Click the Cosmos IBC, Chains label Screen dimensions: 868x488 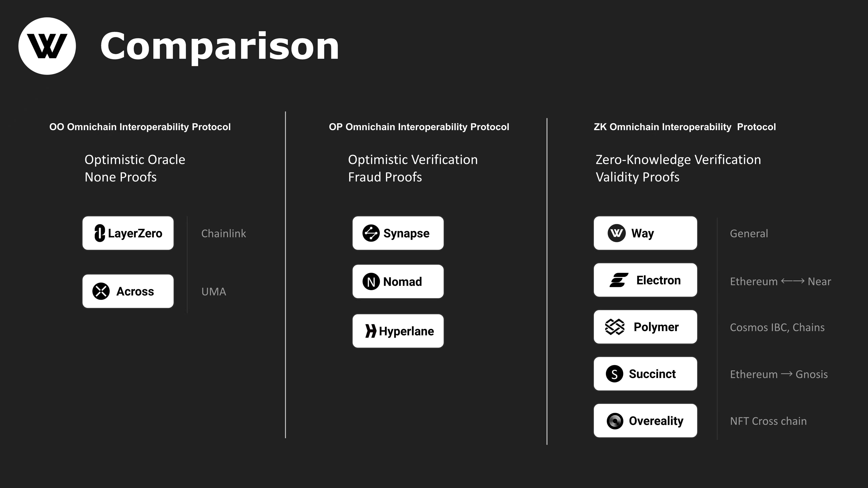pos(777,327)
